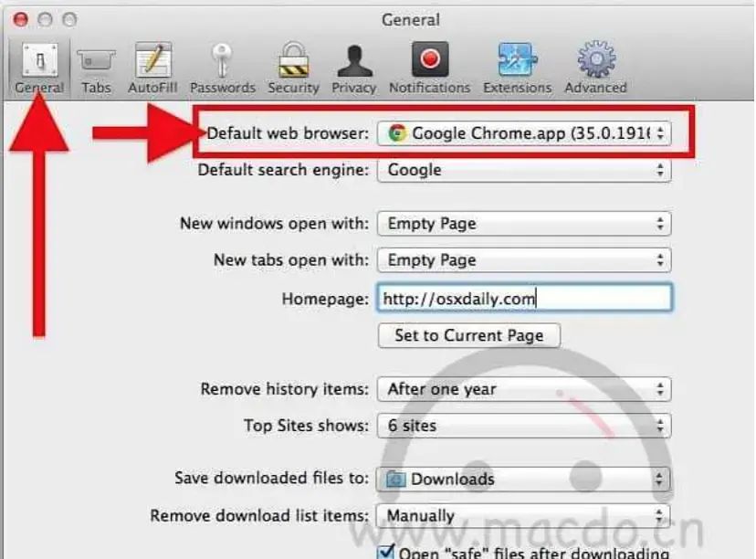Open the Advanced gear pane
This screenshot has height=559, width=756.
click(x=596, y=68)
